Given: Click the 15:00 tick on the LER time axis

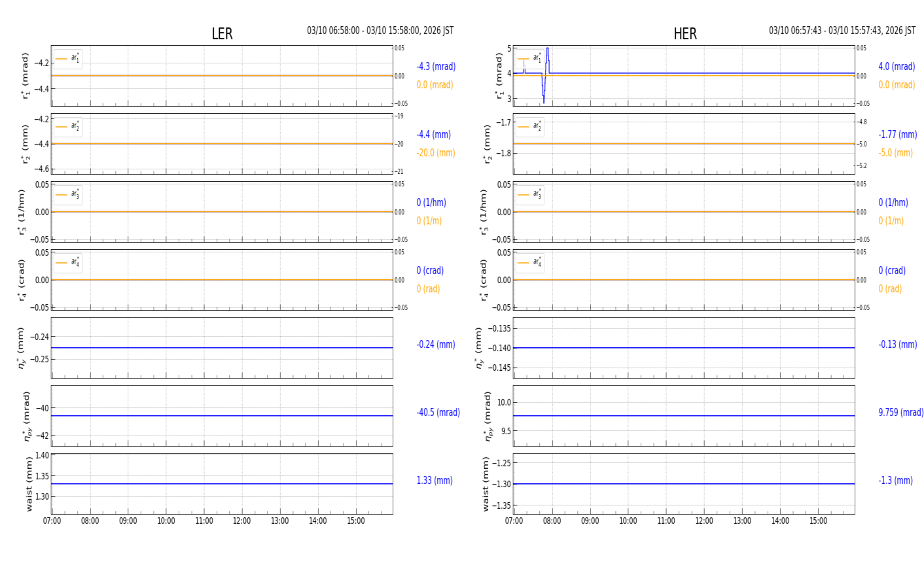Looking at the screenshot, I should pos(356,521).
